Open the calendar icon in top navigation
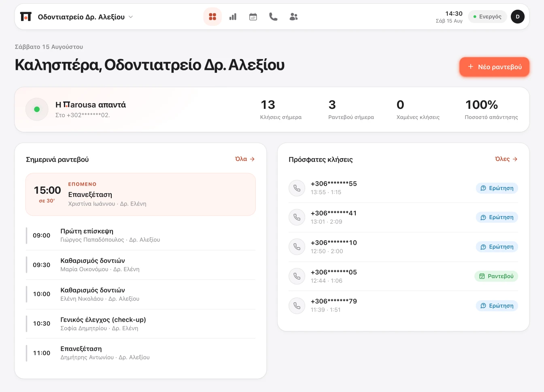This screenshot has height=392, width=544. pos(253,17)
